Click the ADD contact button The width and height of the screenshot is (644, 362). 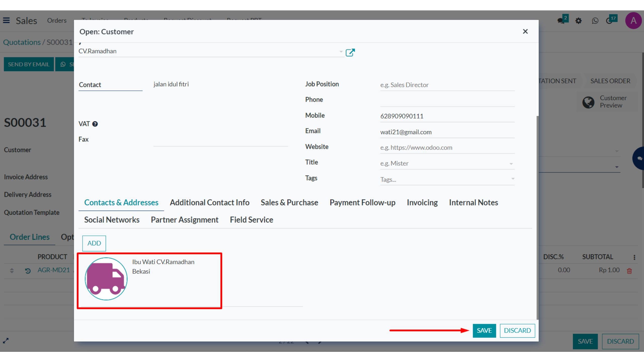[94, 243]
